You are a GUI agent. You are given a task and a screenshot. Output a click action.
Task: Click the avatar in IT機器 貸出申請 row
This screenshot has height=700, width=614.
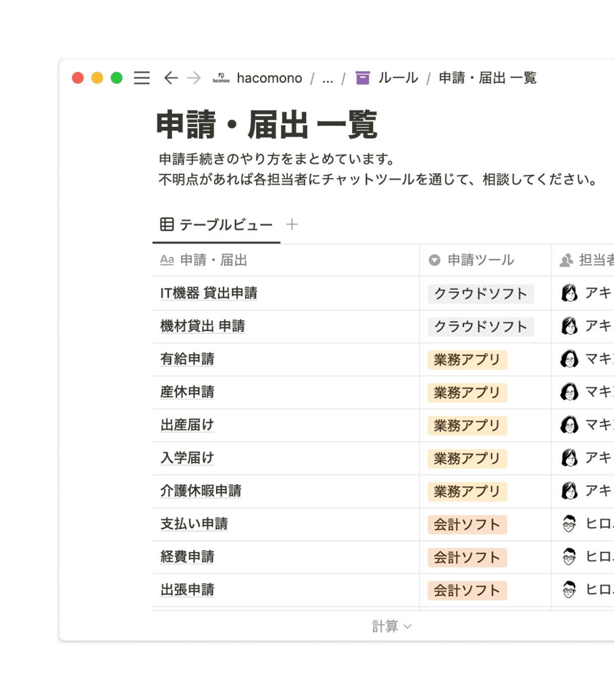(569, 293)
